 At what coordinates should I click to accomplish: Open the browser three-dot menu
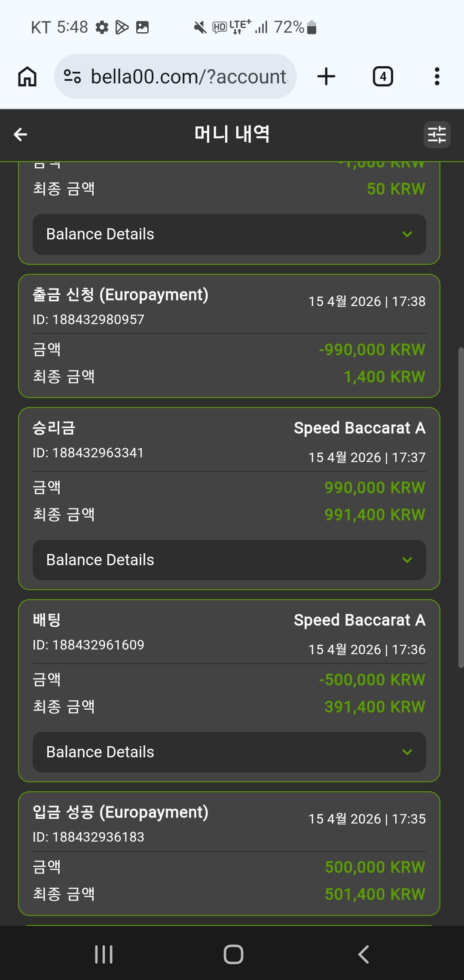(x=437, y=77)
